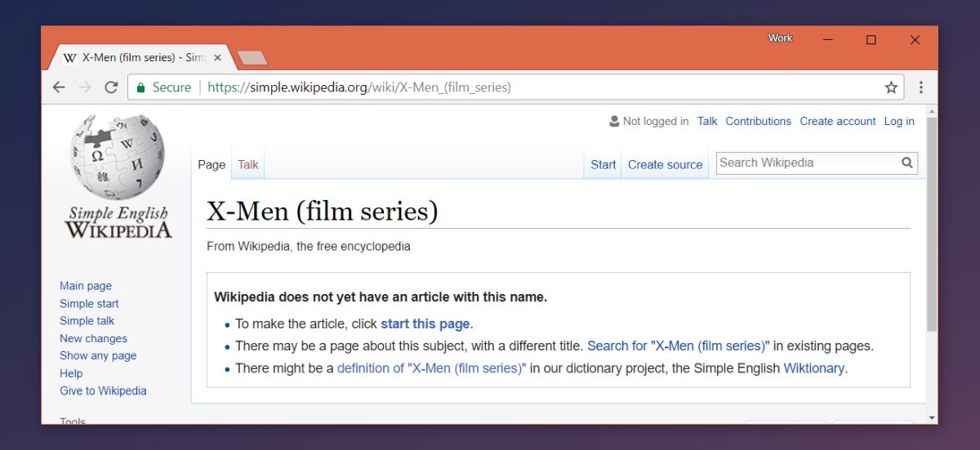The image size is (980, 450).
Task: Click the Start tab
Action: click(x=603, y=164)
